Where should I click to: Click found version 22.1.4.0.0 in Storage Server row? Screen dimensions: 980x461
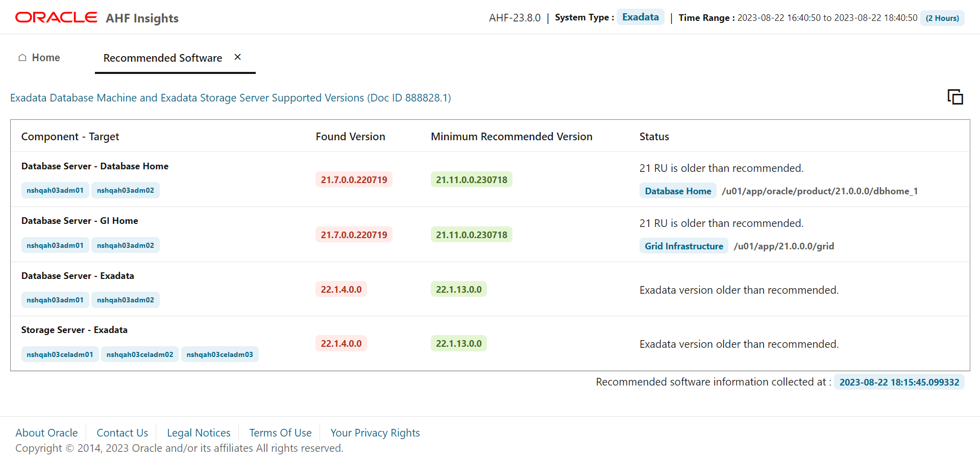pyautogui.click(x=341, y=343)
